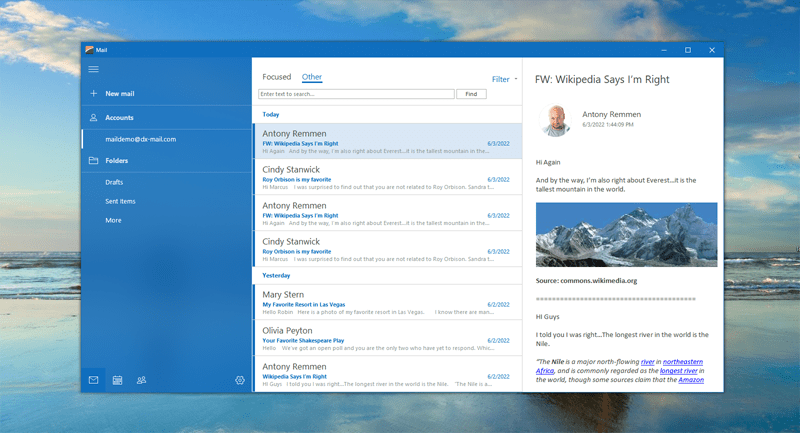Image resolution: width=800 pixels, height=433 pixels.
Task: Follow the 'longest river' hyperlink
Action: pyautogui.click(x=679, y=371)
